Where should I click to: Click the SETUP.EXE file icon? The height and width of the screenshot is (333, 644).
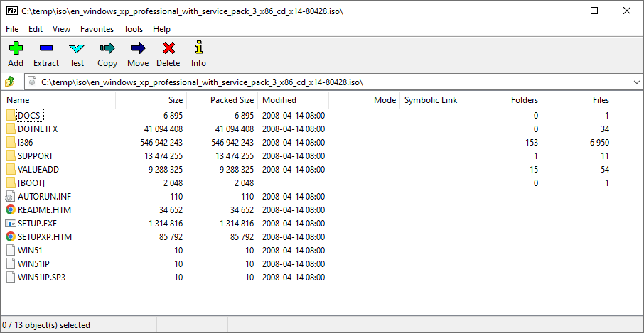click(x=11, y=224)
